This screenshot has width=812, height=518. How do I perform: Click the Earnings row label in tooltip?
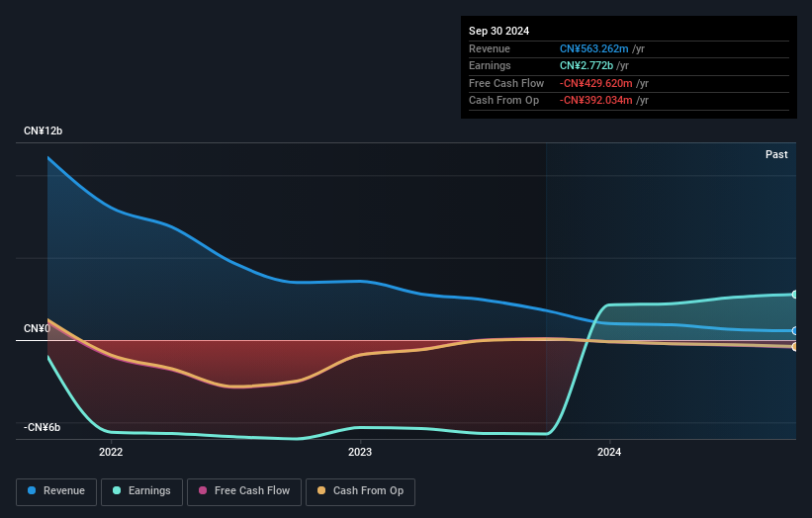point(490,65)
